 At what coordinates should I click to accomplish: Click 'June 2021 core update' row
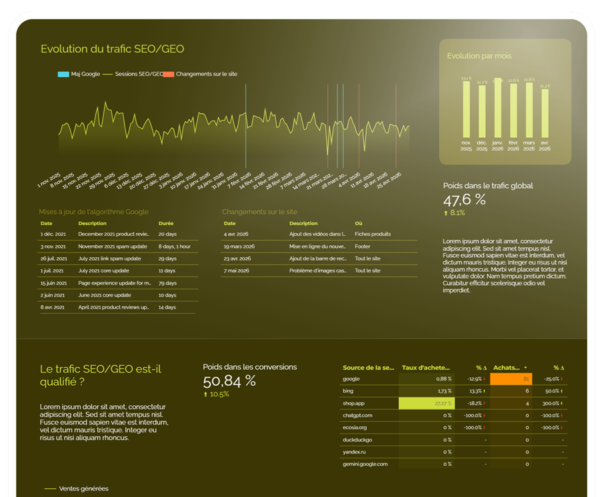[118, 295]
